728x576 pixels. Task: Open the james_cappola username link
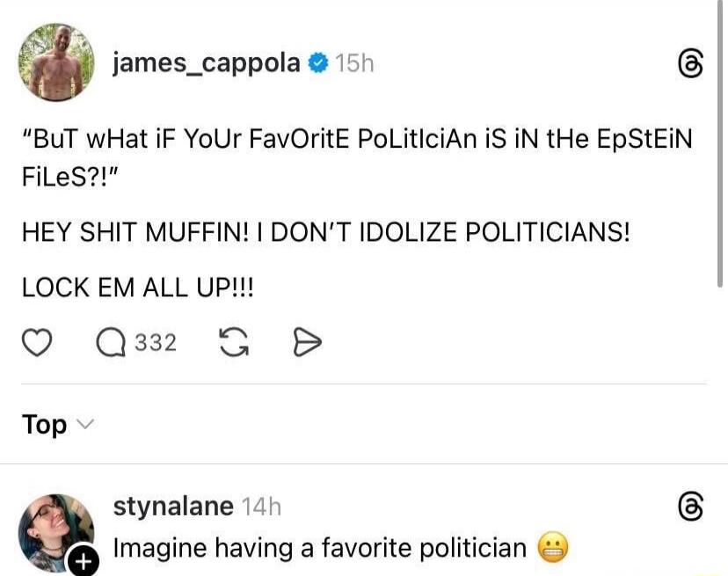coord(207,63)
